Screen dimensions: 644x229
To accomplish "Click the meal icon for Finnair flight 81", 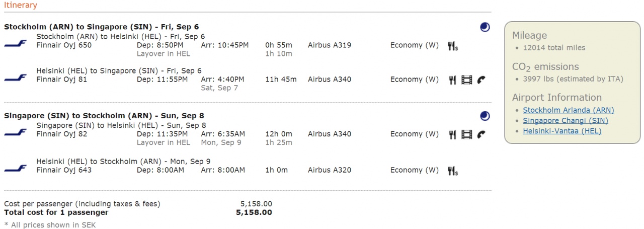I will coord(452,80).
